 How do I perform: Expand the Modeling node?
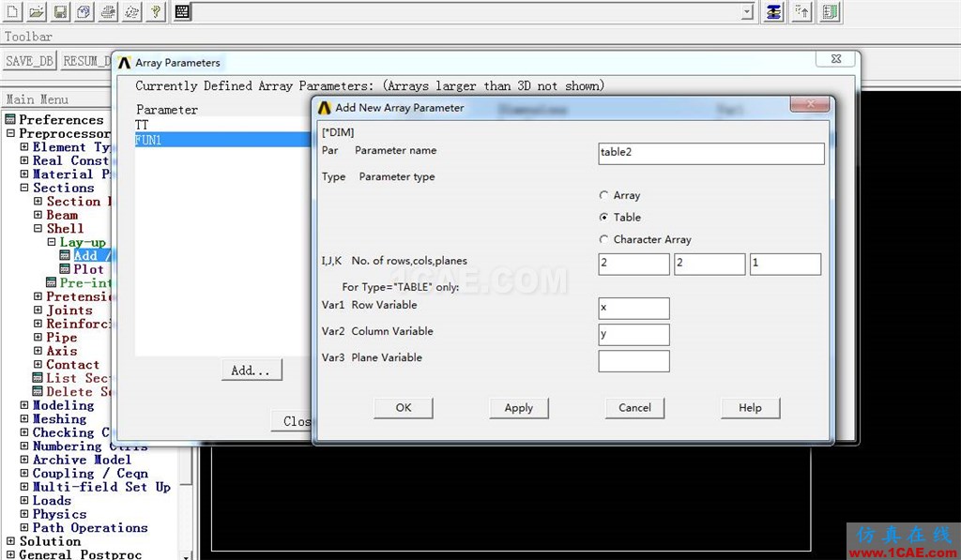coord(23,404)
